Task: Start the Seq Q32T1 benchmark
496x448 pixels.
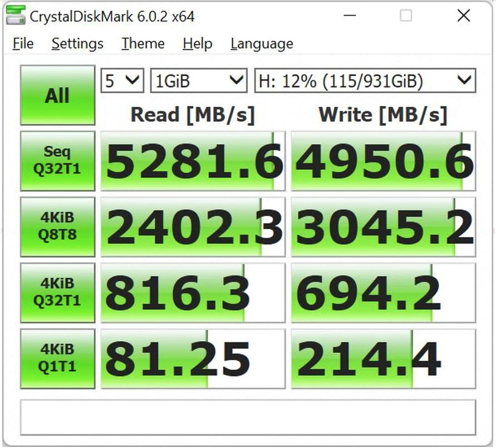Action: click(x=58, y=161)
